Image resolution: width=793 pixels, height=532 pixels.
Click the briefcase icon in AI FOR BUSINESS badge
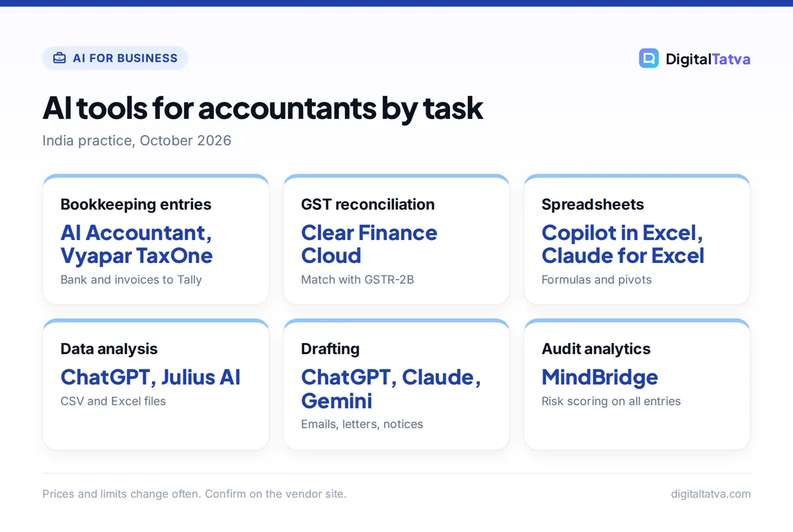[x=59, y=58]
